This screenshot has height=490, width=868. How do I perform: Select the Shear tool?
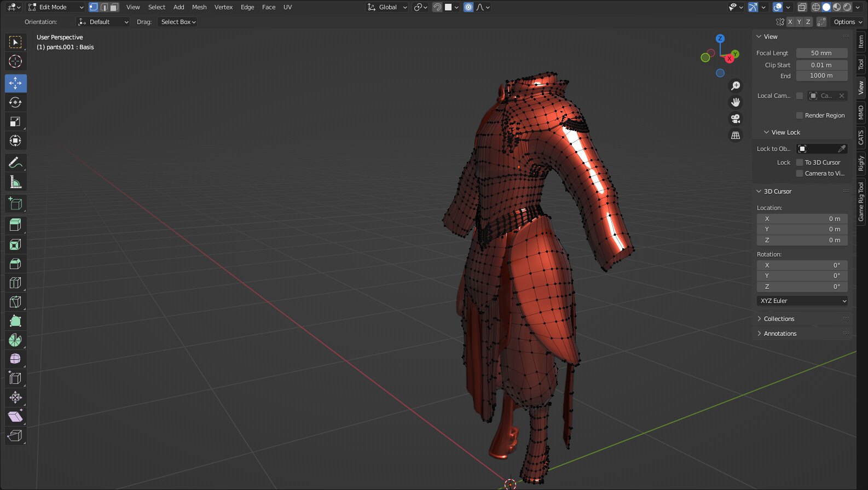pos(15,417)
